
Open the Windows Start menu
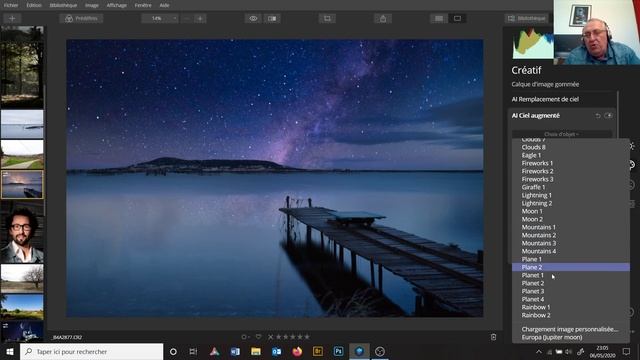click(x=10, y=351)
